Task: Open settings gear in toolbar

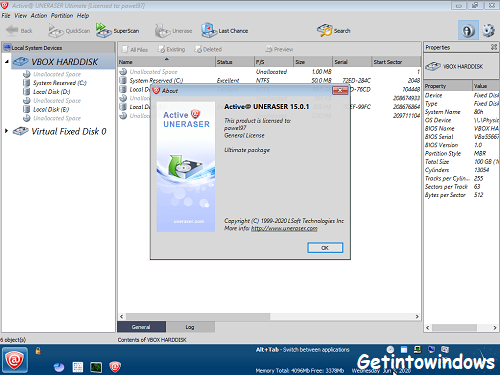Action: tap(489, 31)
